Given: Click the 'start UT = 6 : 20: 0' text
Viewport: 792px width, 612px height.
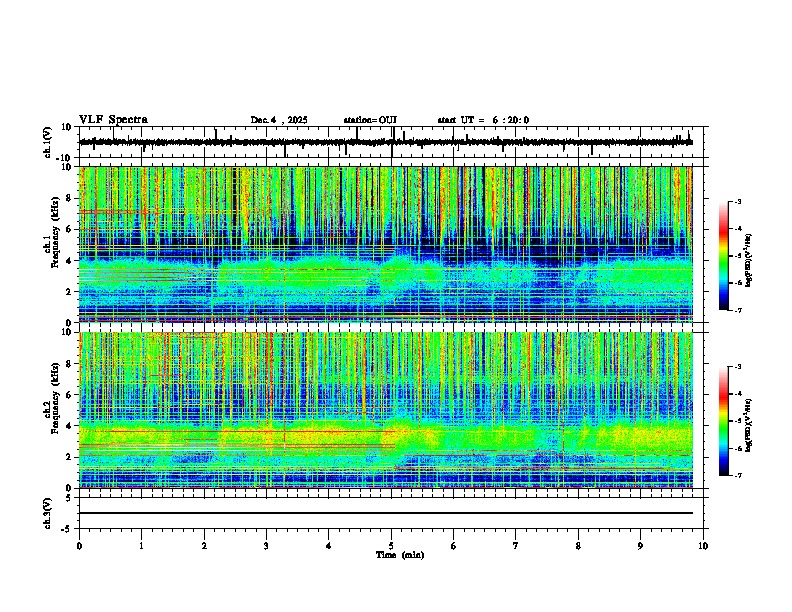Looking at the screenshot, I should [x=483, y=120].
